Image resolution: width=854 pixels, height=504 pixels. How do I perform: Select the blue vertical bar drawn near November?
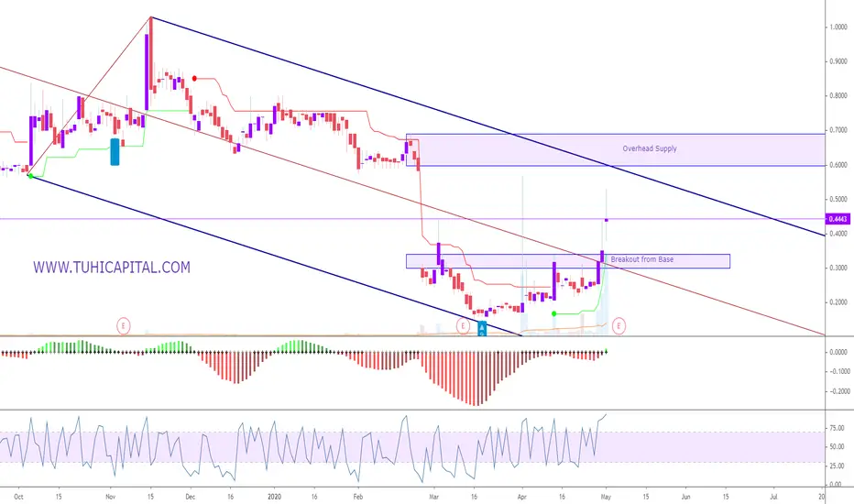115,151
